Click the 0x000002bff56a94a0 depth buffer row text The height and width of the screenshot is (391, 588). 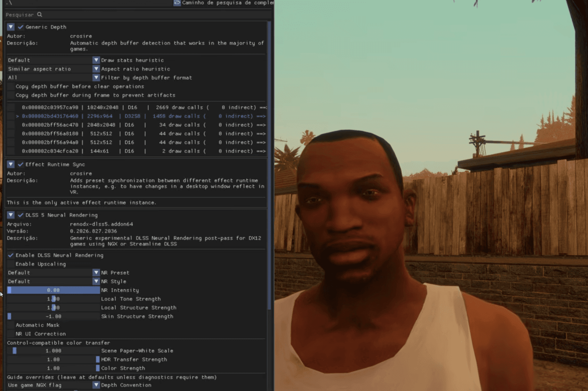144,142
